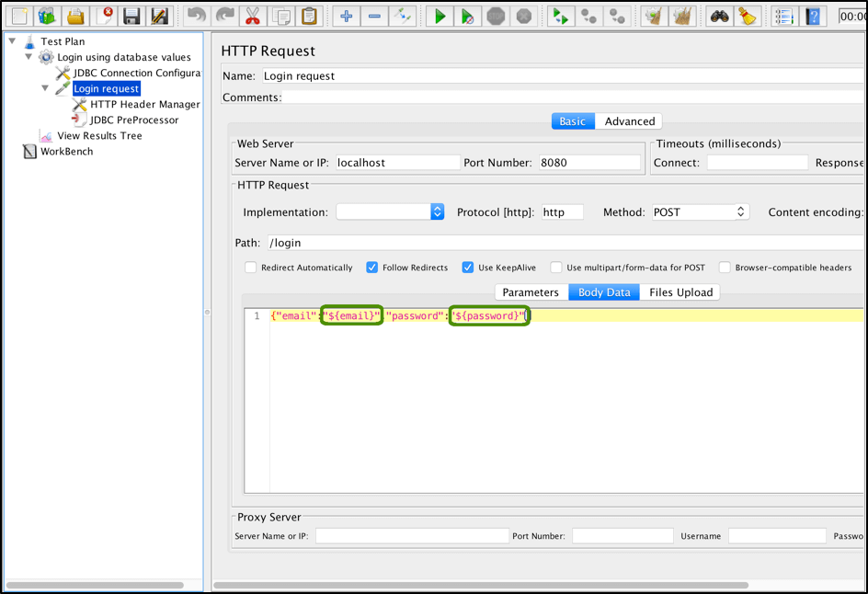
Task: Click the Clear All brooms icon
Action: tap(682, 16)
